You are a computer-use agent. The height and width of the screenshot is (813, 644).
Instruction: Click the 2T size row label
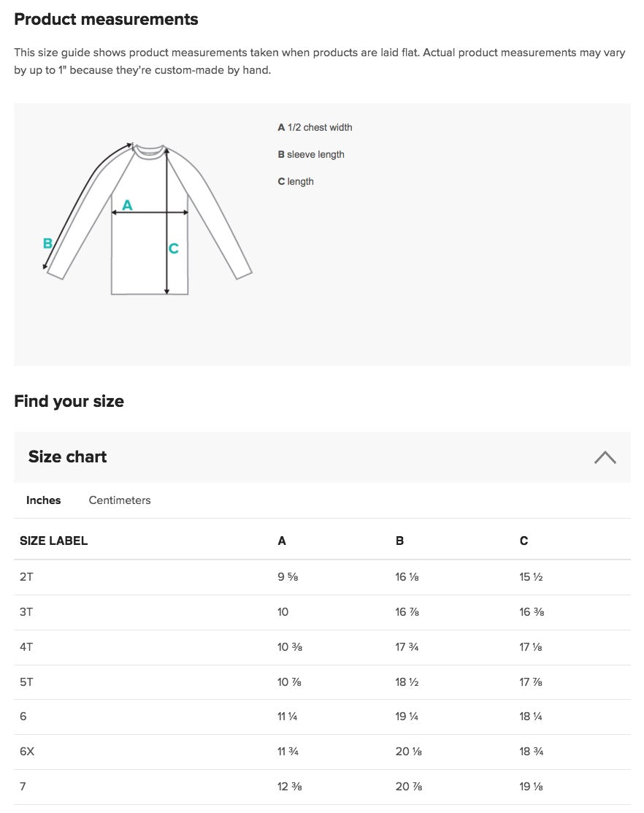[26, 577]
